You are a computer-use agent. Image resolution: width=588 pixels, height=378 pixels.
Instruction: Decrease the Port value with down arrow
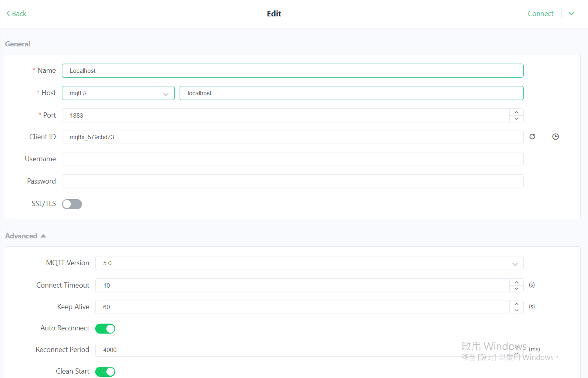[x=516, y=119]
